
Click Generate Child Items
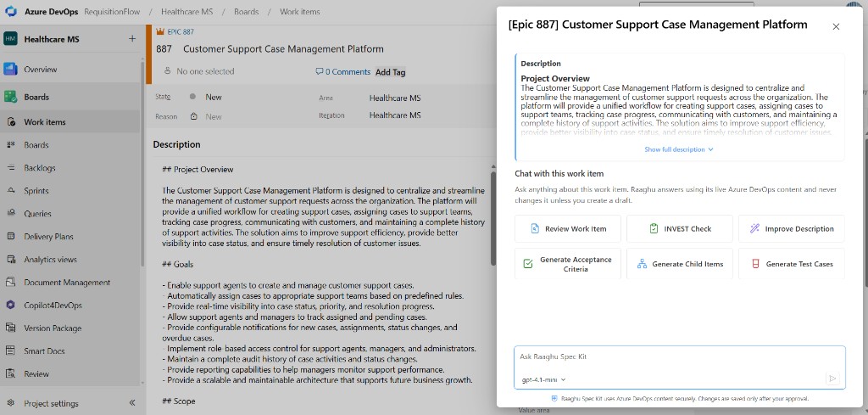click(x=680, y=264)
